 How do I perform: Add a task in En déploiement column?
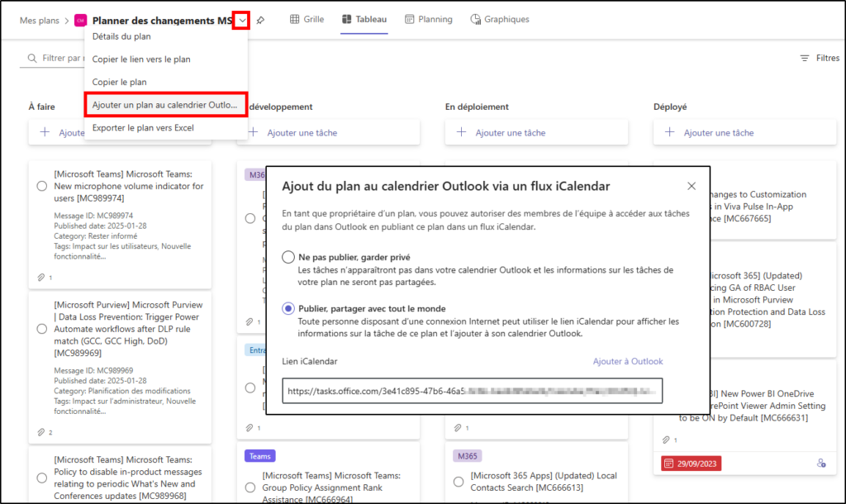tap(536, 133)
